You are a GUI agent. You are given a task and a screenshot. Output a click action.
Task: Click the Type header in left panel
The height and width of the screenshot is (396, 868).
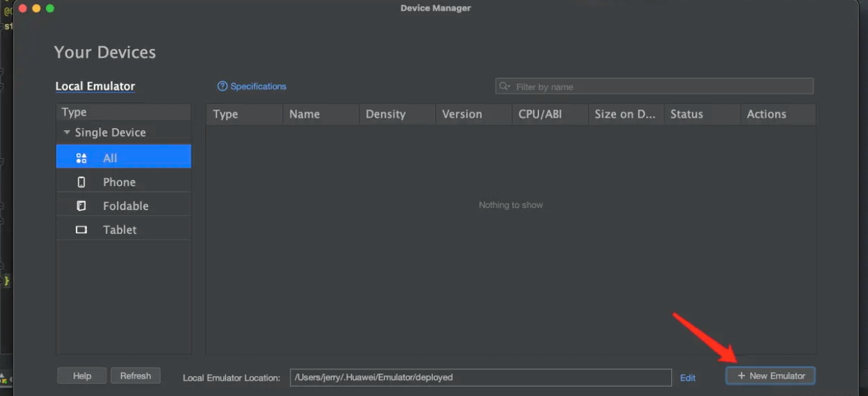click(x=124, y=112)
